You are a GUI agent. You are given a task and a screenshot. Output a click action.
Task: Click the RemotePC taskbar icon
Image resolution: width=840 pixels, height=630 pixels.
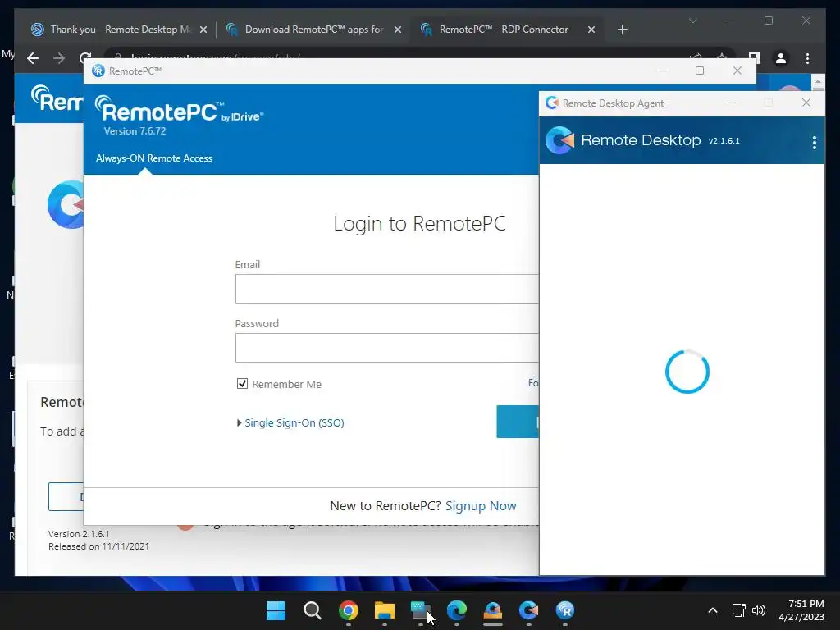[x=564, y=610]
